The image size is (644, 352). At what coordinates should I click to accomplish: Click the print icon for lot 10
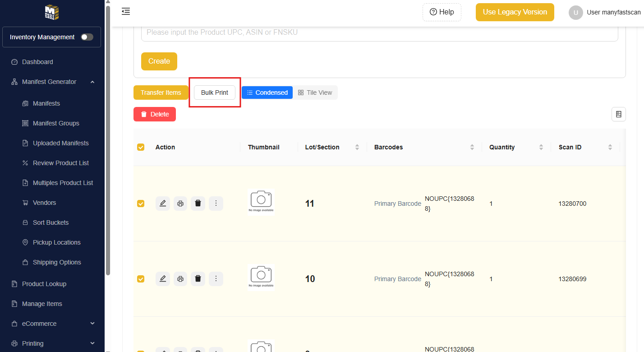click(180, 279)
